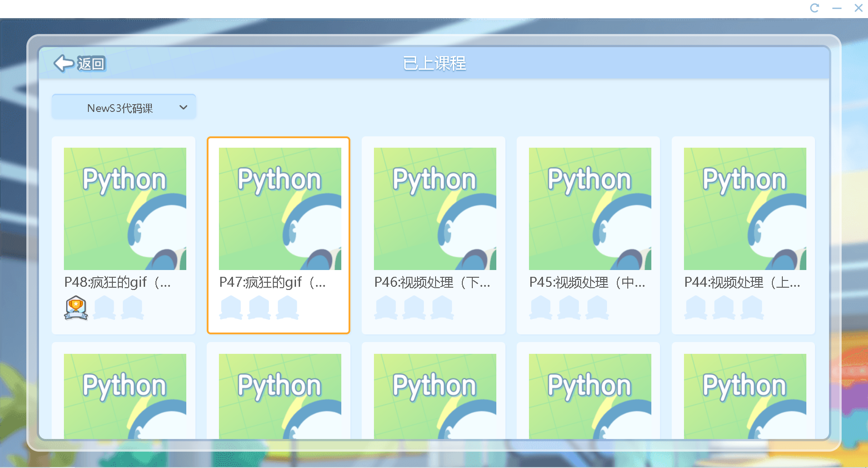Select the lesson title "P45:视频处理（中..."
The width and height of the screenshot is (868, 468).
587,283
